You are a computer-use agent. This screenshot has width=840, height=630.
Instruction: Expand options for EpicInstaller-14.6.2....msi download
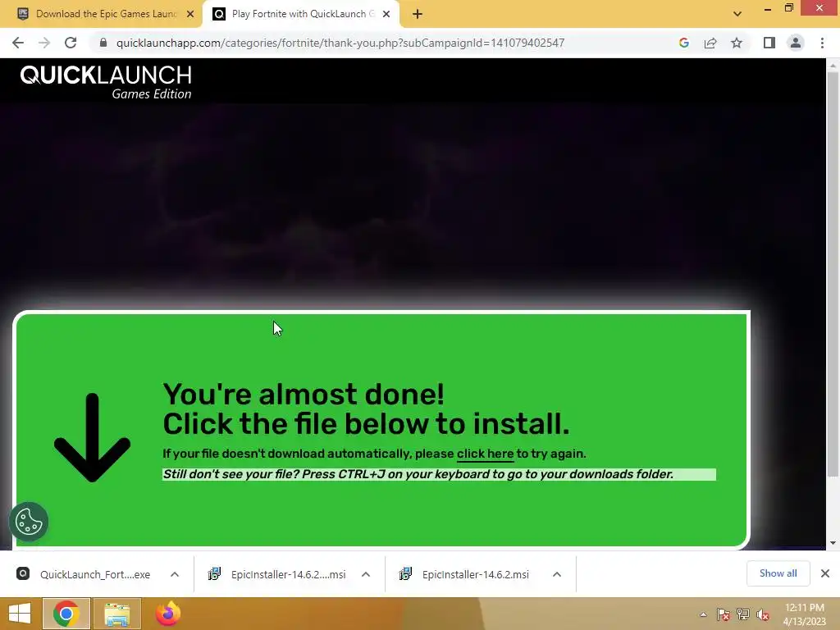366,574
